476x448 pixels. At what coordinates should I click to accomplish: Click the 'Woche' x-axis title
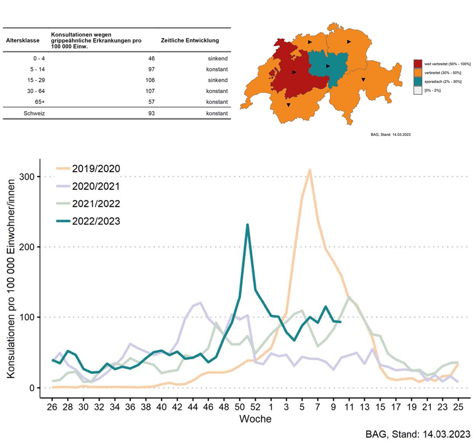point(255,419)
